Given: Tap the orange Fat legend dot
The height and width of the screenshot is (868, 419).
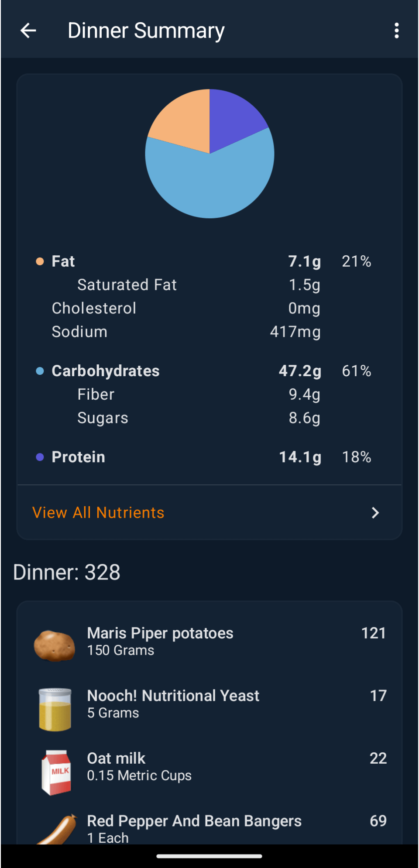Looking at the screenshot, I should click(x=40, y=261).
